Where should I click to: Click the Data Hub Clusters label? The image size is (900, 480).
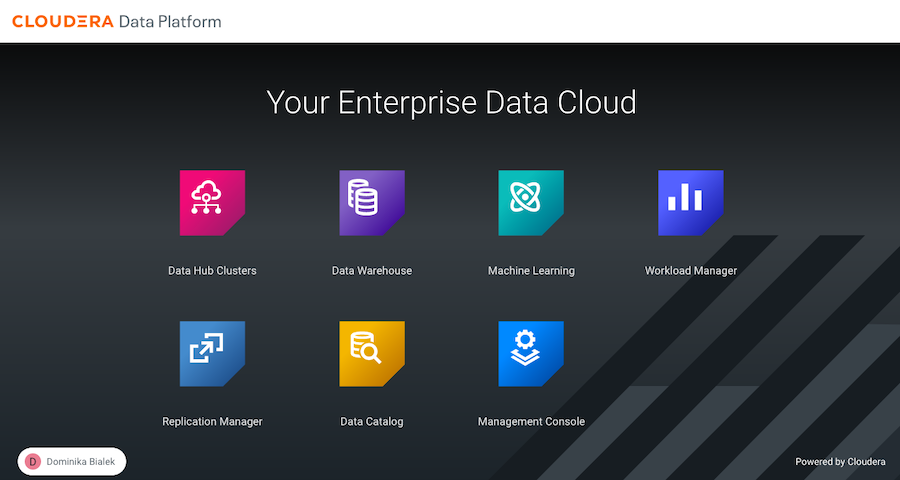212,270
